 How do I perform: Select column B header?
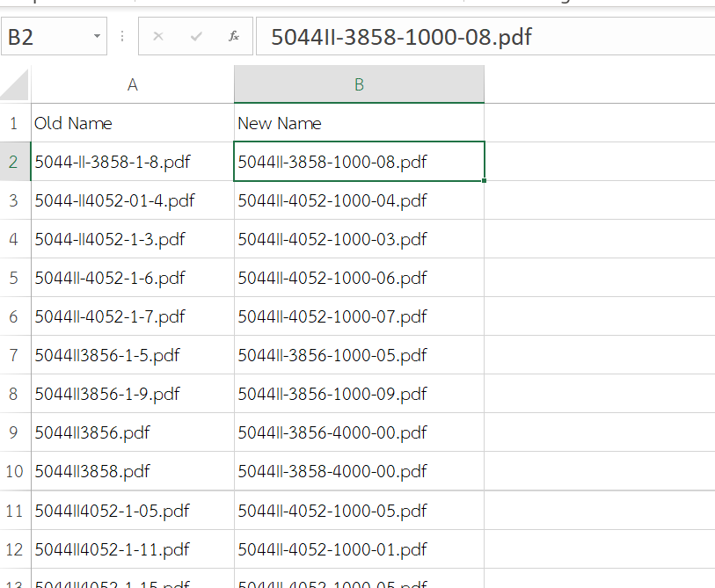pyautogui.click(x=359, y=84)
